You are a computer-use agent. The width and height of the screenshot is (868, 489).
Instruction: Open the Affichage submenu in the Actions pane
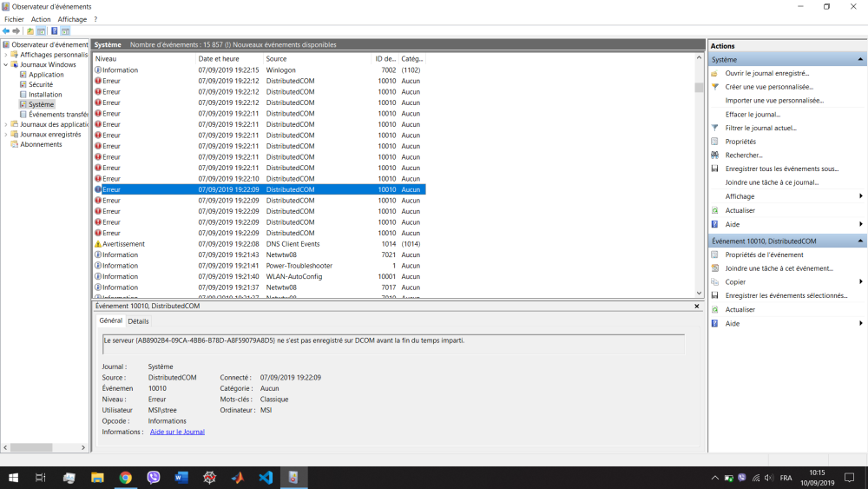click(860, 196)
